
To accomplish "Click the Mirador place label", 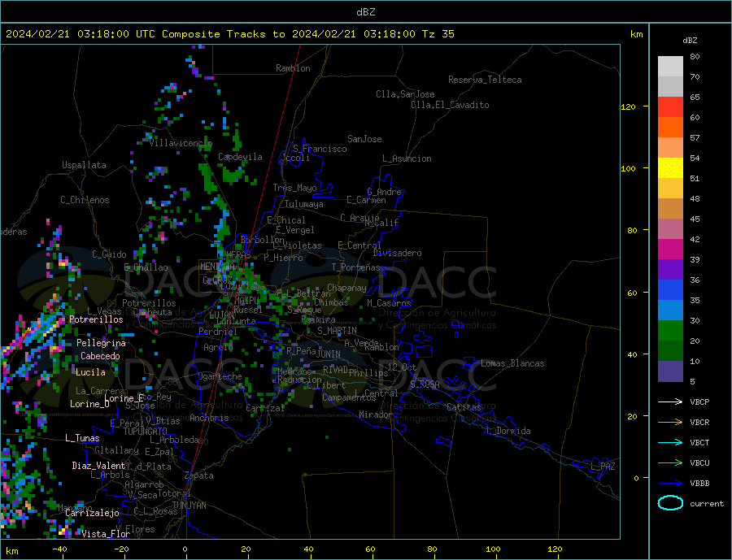I will [376, 415].
